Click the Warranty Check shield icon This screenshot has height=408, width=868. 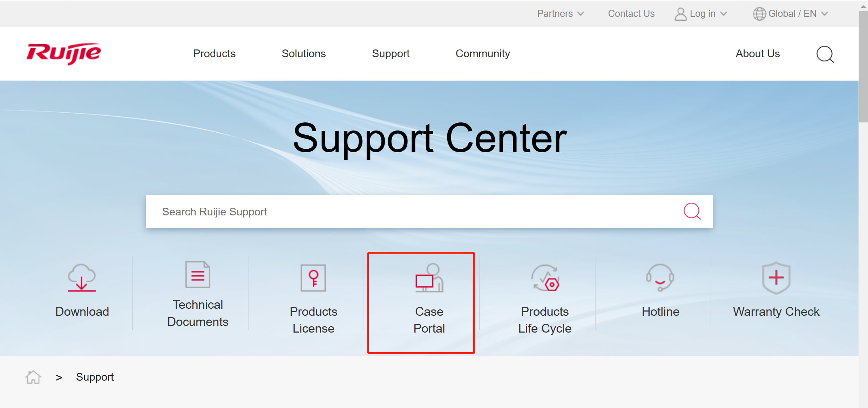pyautogui.click(x=776, y=277)
